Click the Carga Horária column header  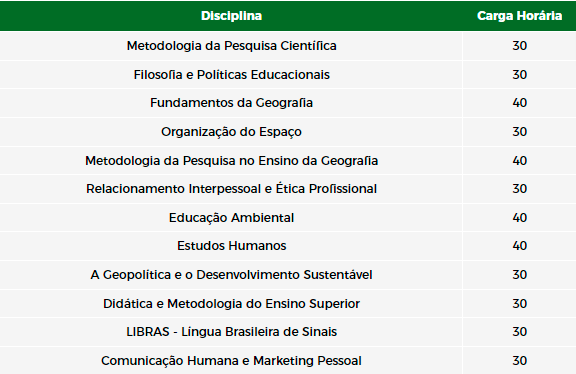pyautogui.click(x=519, y=16)
